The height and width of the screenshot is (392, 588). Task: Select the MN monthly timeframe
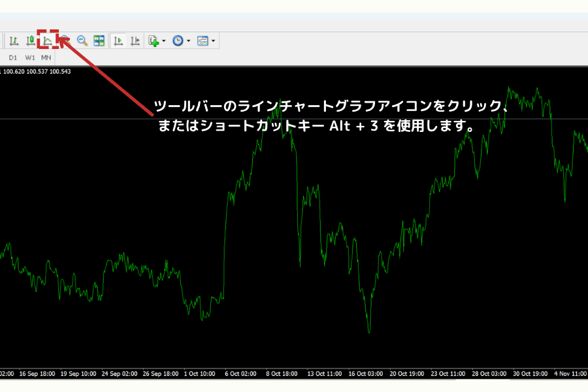(x=46, y=57)
